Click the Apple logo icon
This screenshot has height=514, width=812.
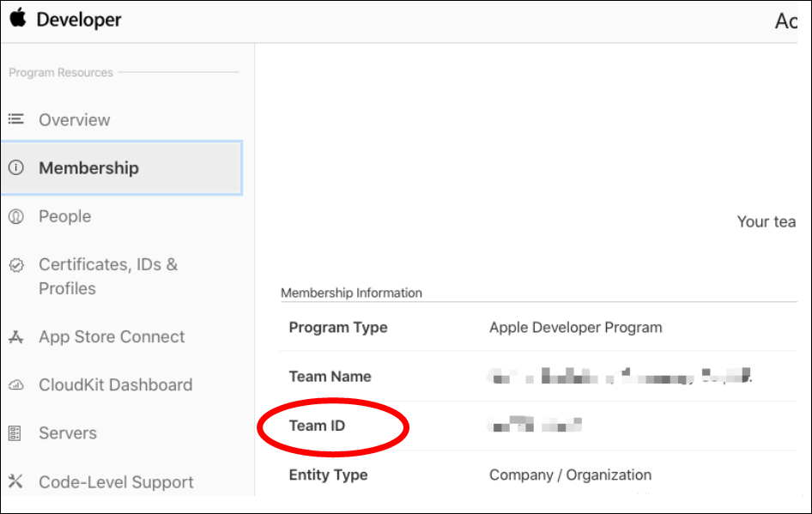pyautogui.click(x=18, y=18)
